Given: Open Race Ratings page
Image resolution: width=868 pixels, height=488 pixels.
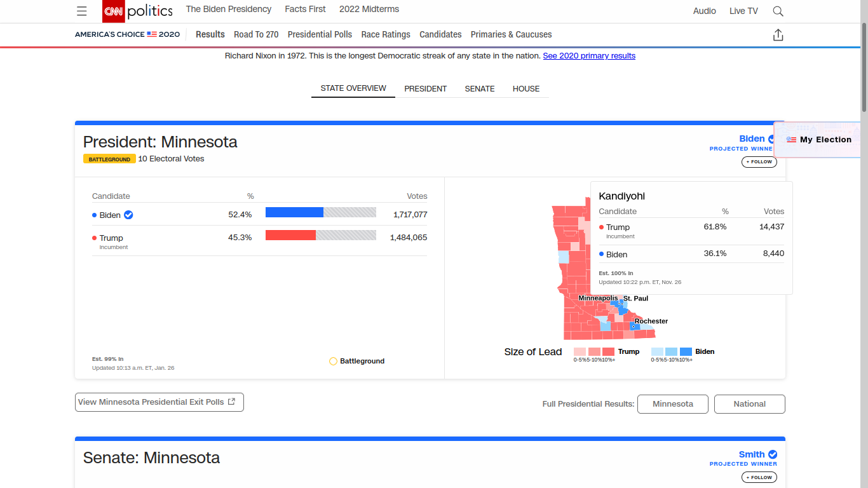Looking at the screenshot, I should 386,34.
